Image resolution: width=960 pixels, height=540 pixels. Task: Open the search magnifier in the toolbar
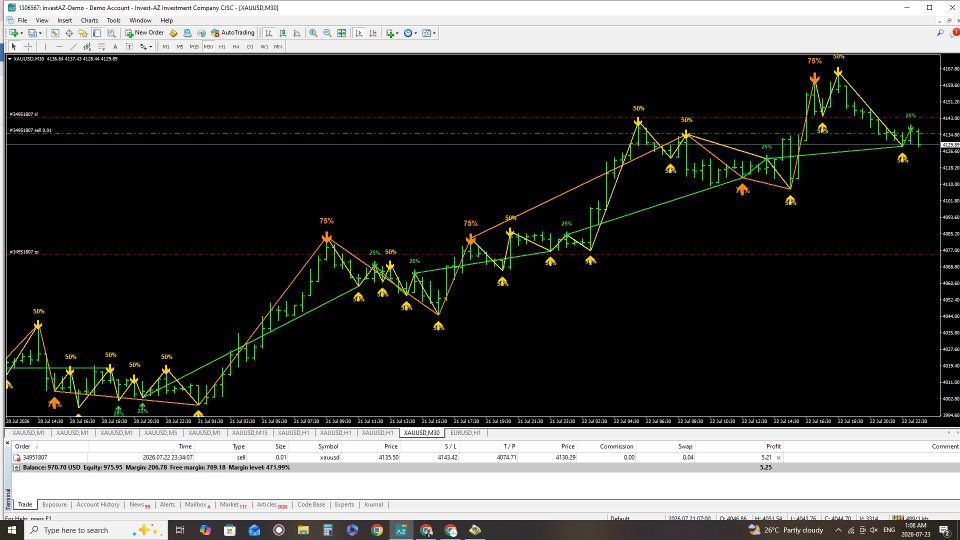[x=940, y=33]
